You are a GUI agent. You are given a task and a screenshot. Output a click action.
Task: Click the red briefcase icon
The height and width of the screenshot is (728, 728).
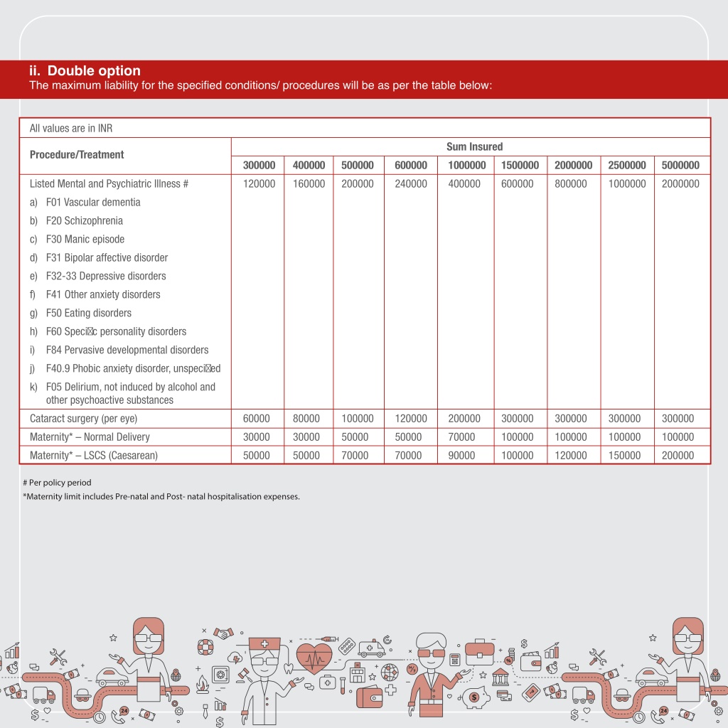click(479, 653)
